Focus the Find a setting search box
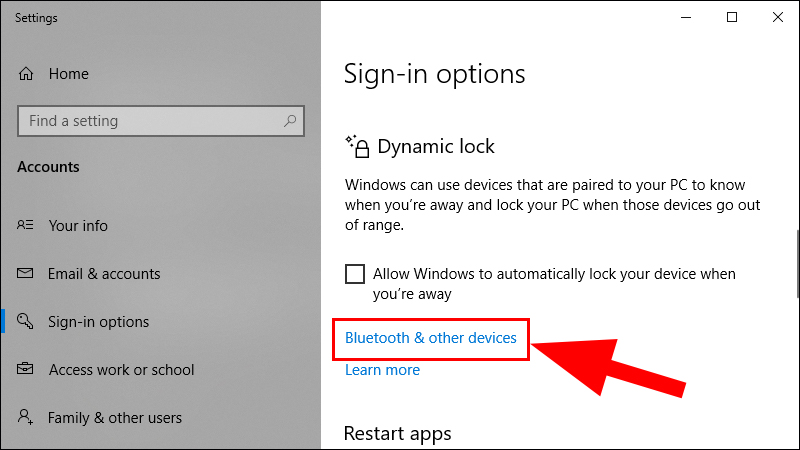The height and width of the screenshot is (450, 800). point(161,121)
